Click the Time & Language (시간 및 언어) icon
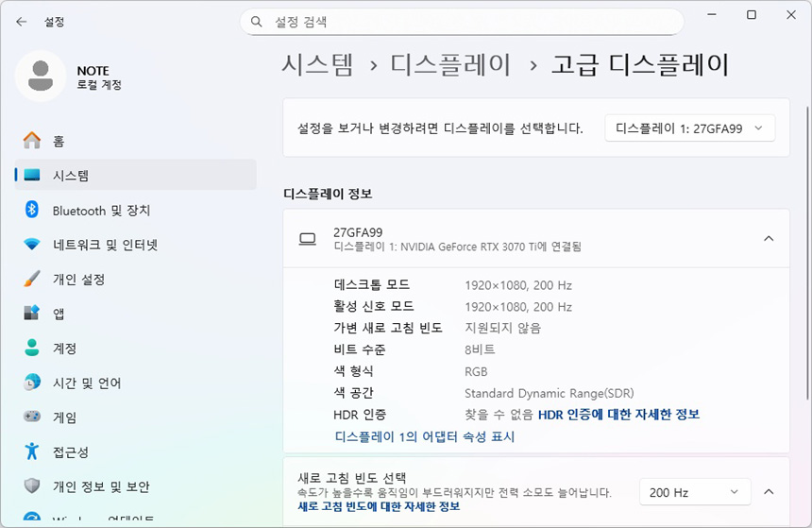Screen dimensions: 812x528 click(32, 383)
